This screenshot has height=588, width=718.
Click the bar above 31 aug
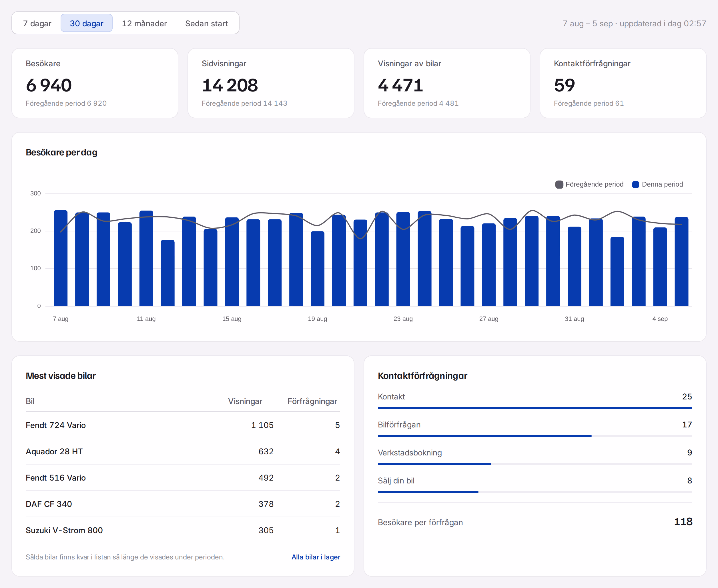574,266
